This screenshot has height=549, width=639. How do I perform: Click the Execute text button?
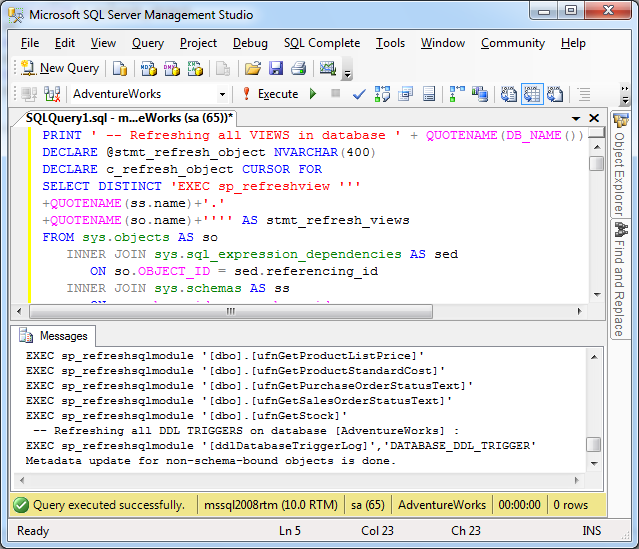click(x=278, y=94)
